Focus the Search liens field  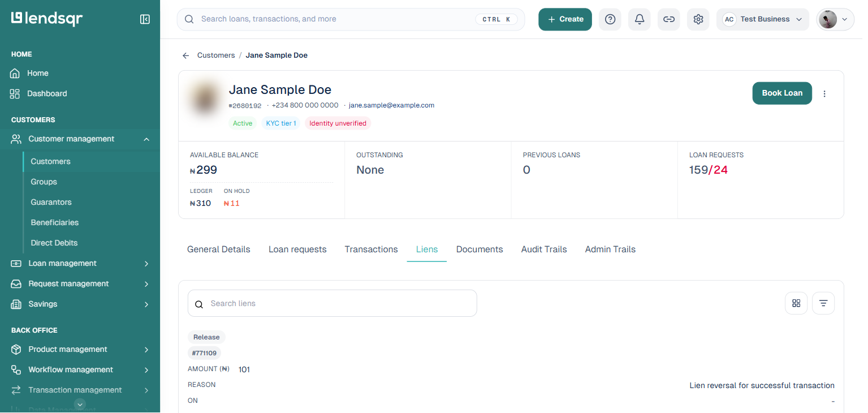point(332,303)
